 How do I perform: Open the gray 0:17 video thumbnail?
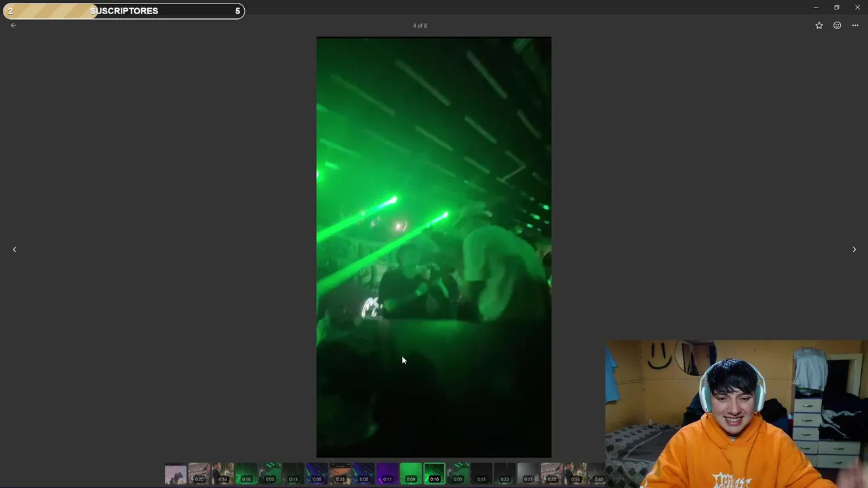(528, 474)
